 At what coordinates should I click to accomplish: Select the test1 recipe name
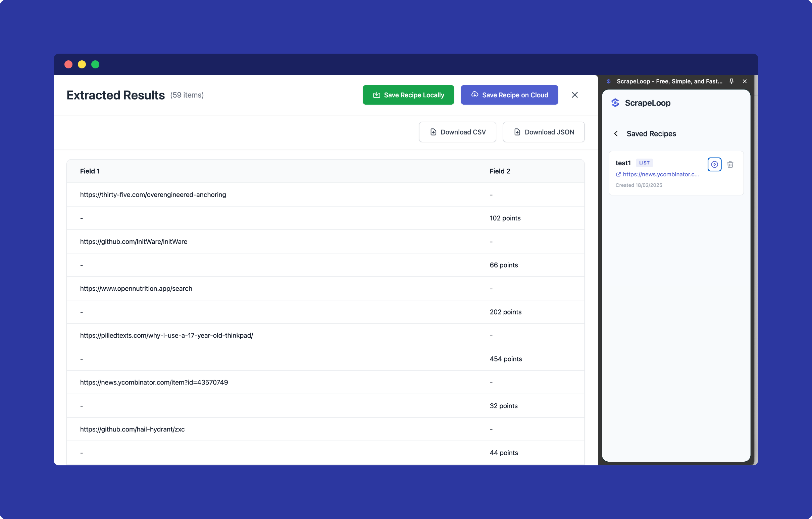tap(623, 163)
